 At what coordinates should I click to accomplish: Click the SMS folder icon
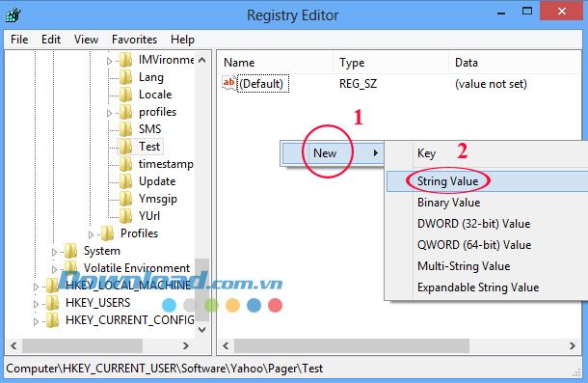(x=125, y=129)
